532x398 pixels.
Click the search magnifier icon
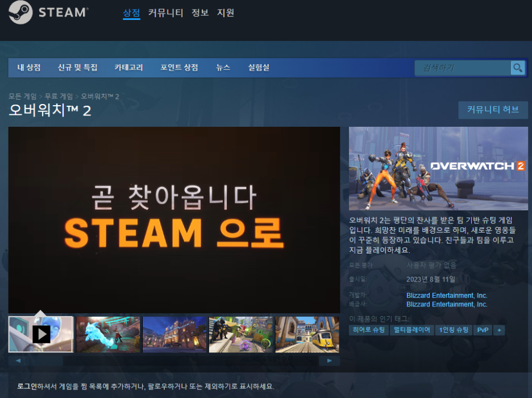518,68
